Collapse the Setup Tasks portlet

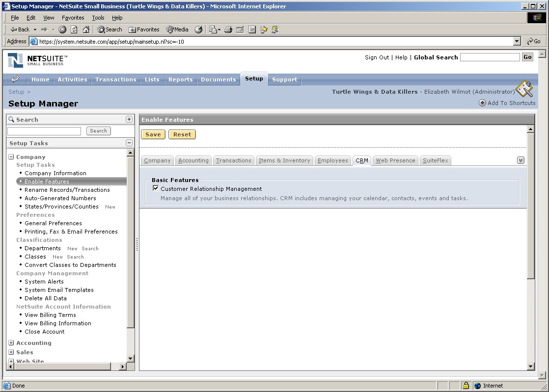[x=129, y=143]
